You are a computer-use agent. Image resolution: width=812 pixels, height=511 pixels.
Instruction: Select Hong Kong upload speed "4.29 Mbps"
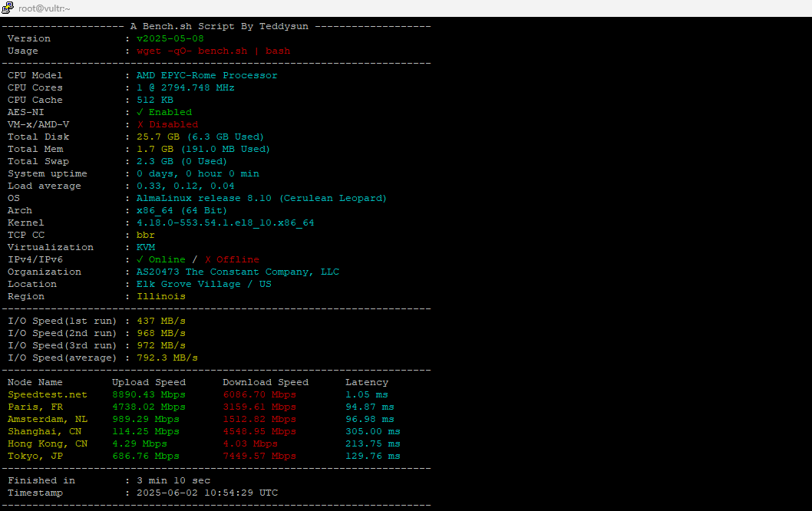tap(140, 445)
